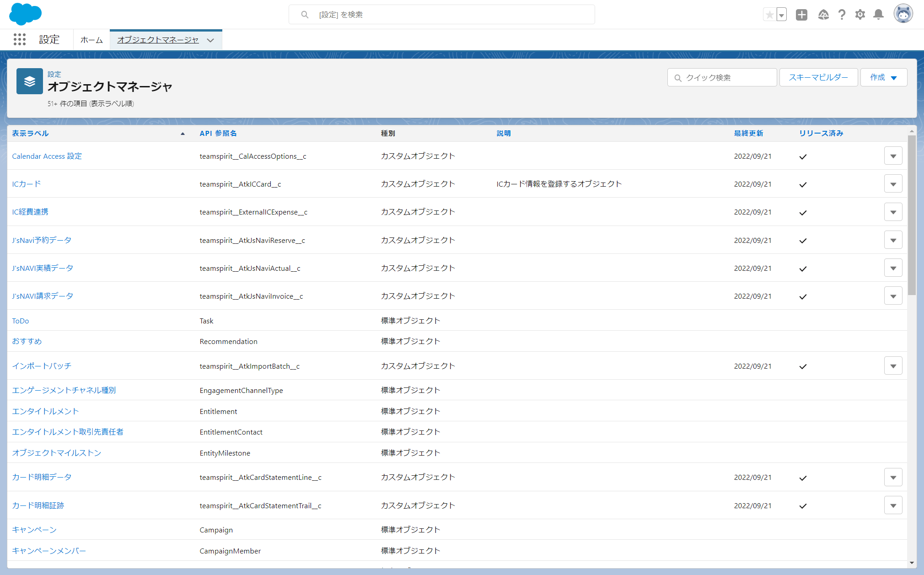Open the global actions plus icon
The height and width of the screenshot is (575, 924).
(x=801, y=15)
